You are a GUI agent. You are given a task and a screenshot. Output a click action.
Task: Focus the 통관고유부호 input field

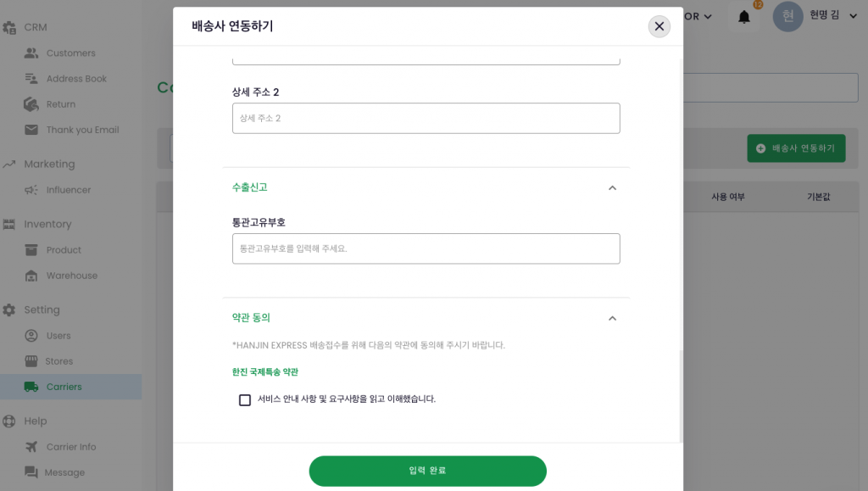click(x=426, y=248)
